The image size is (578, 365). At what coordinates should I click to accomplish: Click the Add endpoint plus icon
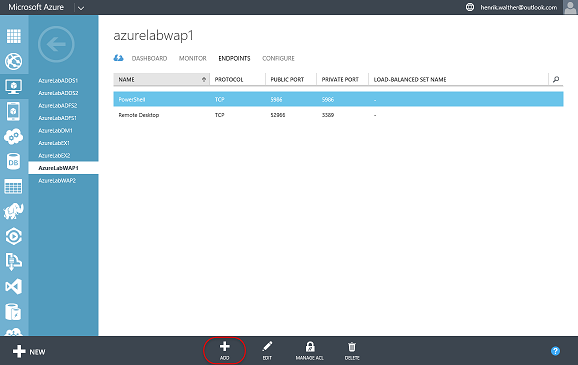(224, 347)
